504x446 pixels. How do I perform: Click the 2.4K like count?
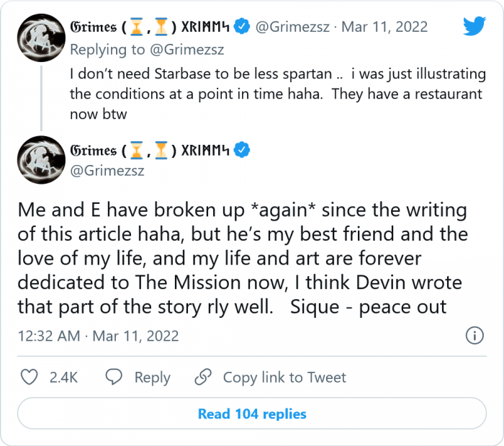coord(63,378)
